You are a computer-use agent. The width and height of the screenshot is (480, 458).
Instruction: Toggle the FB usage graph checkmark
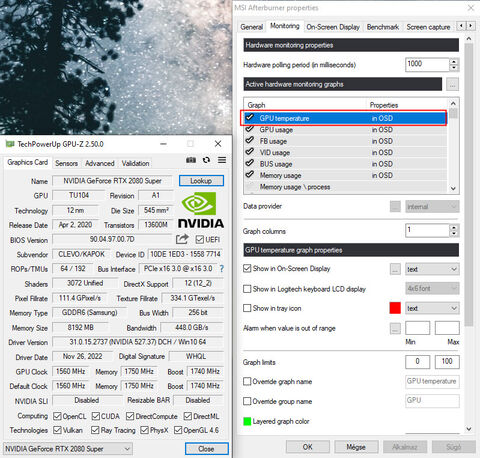pos(249,140)
